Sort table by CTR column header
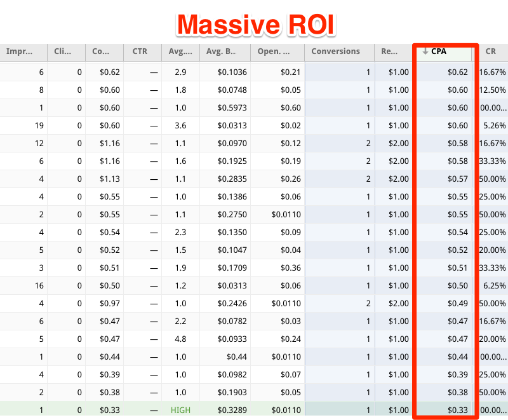This screenshot has width=508, height=420. coord(142,52)
